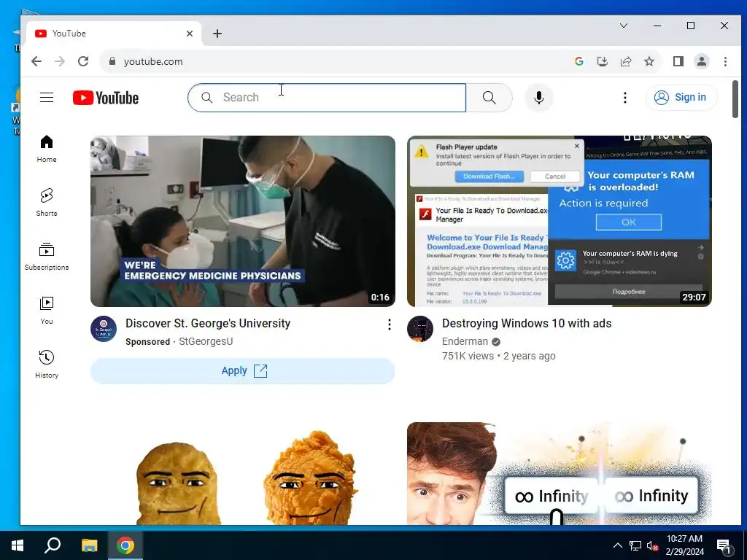
Task: Go to Home in the sidebar
Action: tap(47, 149)
